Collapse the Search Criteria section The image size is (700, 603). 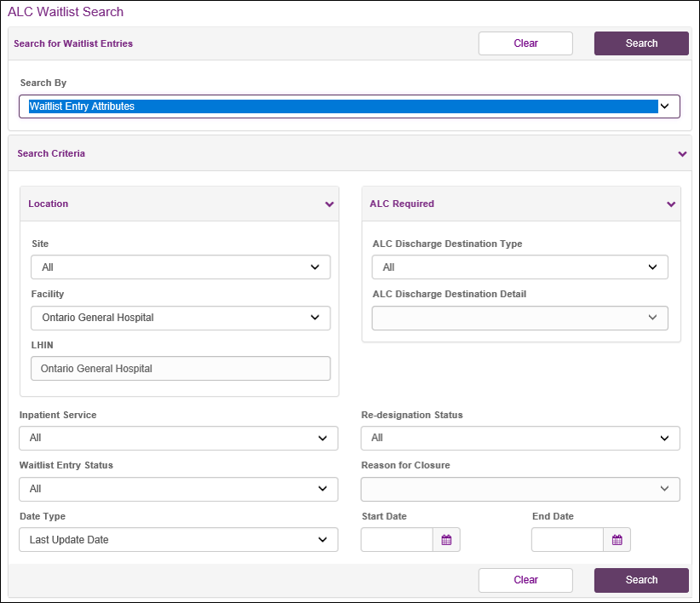tap(682, 154)
